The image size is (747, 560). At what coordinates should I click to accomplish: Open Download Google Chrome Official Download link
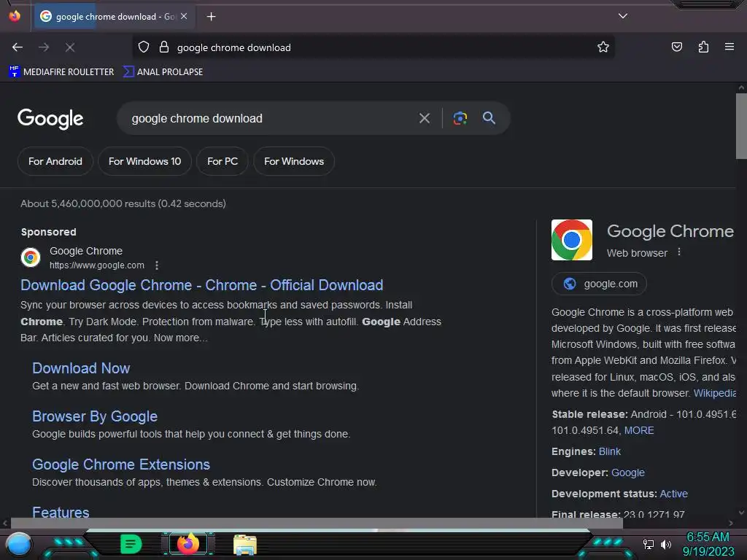click(202, 285)
